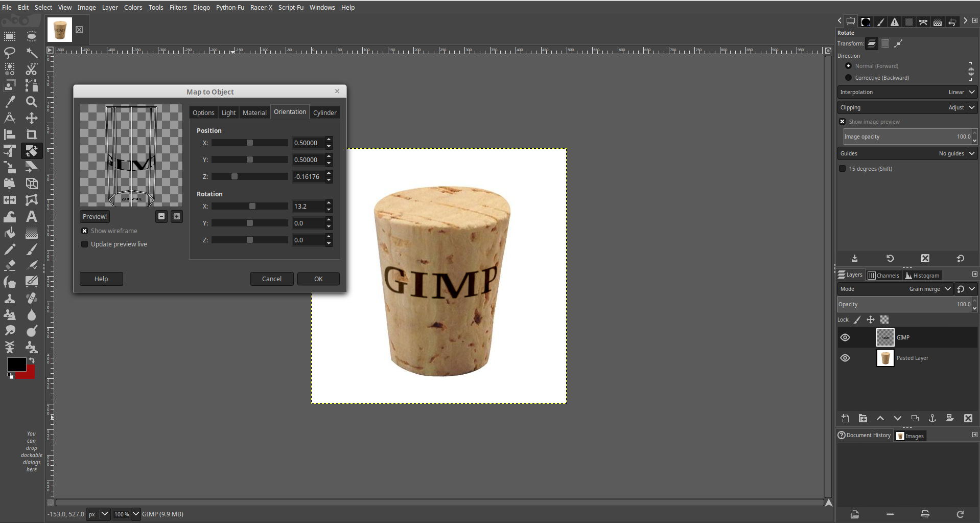Screen dimensions: 980x523
Task: Select the Smudge tool
Action: coord(10,331)
